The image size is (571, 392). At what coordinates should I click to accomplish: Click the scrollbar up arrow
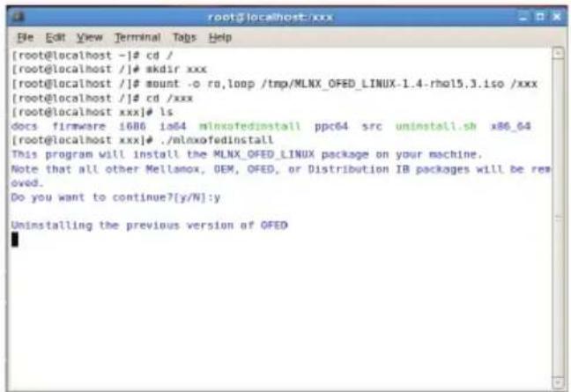pyautogui.click(x=558, y=54)
